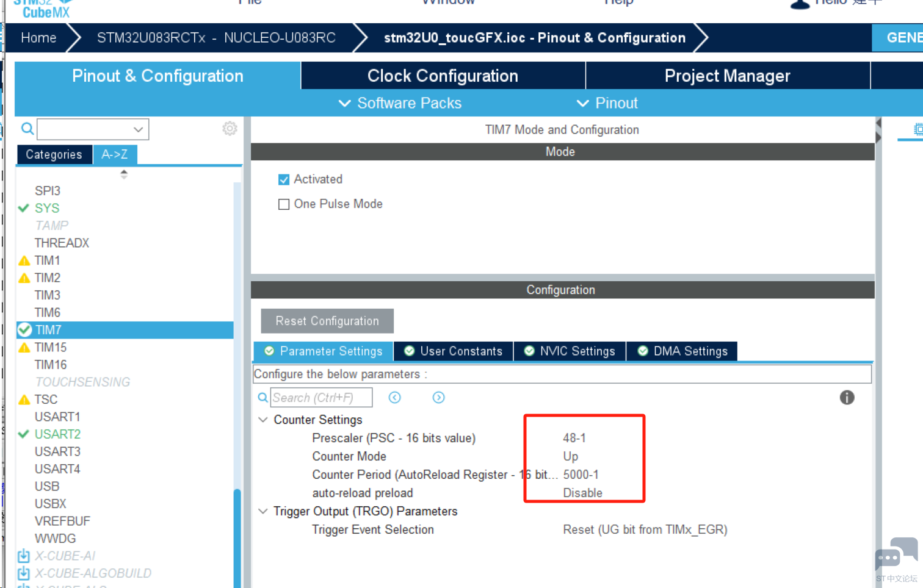
Task: Click the auto-reload preload value "Disable"
Action: 582,493
